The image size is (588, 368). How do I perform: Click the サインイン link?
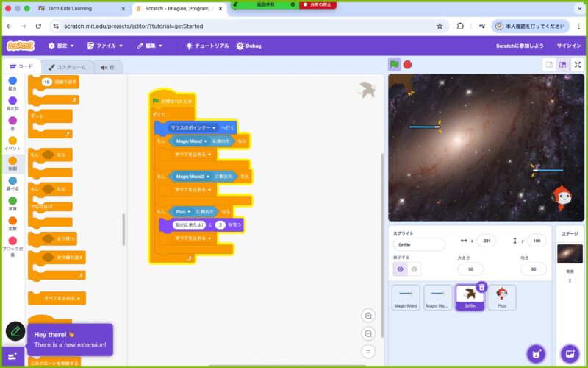(569, 46)
